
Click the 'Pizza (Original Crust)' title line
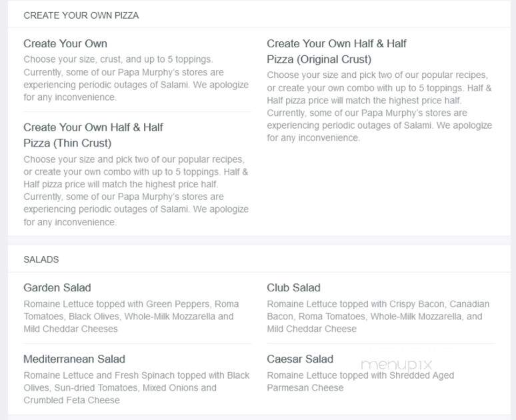[x=319, y=59]
